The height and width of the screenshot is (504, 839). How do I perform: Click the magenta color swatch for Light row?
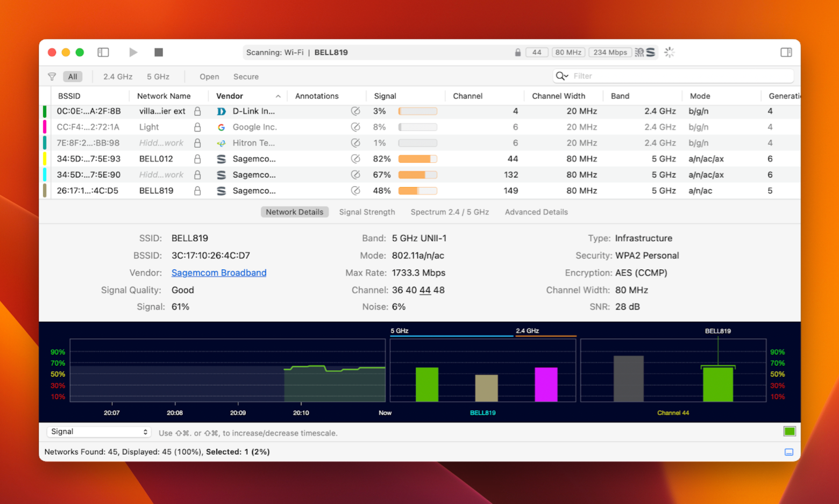pyautogui.click(x=45, y=127)
